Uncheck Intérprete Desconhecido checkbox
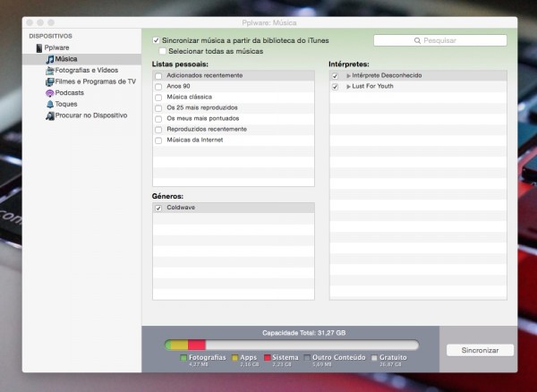 pyautogui.click(x=335, y=76)
